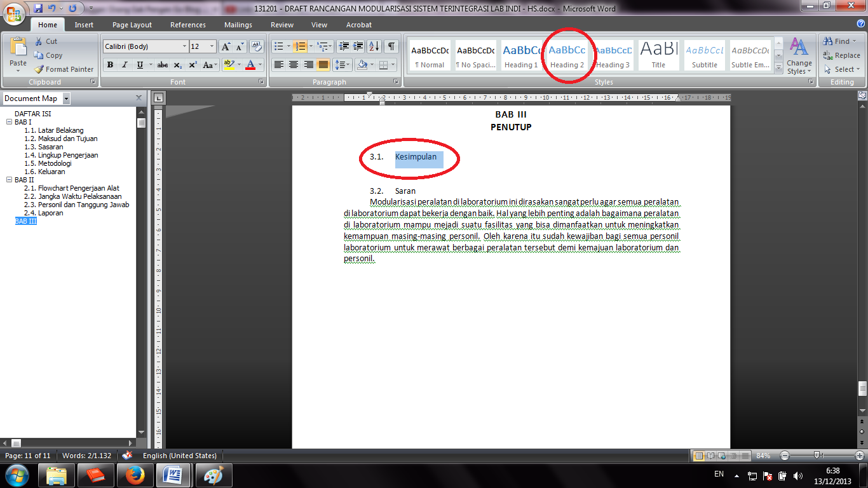Click the spelling check icon in status bar

coord(126,456)
